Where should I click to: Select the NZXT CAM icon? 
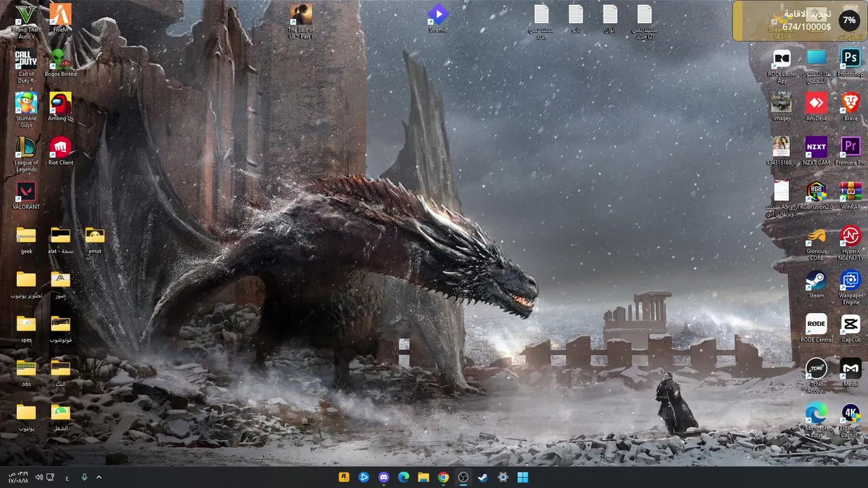pyautogui.click(x=816, y=150)
